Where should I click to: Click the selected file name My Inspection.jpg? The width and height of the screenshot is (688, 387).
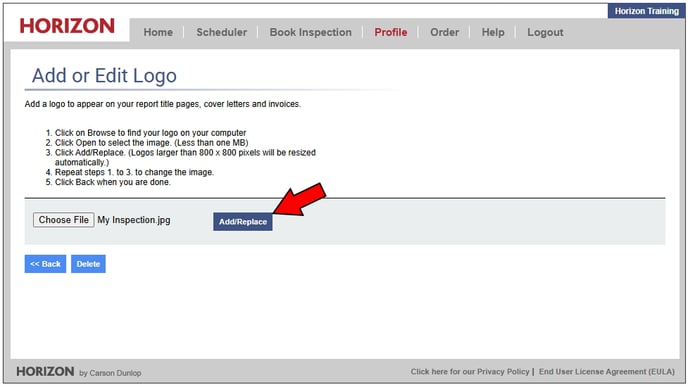click(x=134, y=220)
